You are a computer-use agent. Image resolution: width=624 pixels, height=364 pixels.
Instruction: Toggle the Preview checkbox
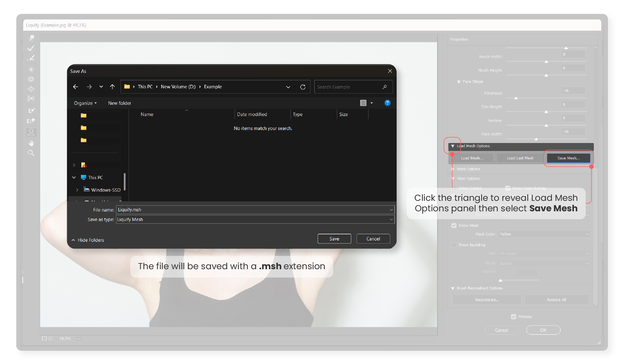[x=513, y=316]
